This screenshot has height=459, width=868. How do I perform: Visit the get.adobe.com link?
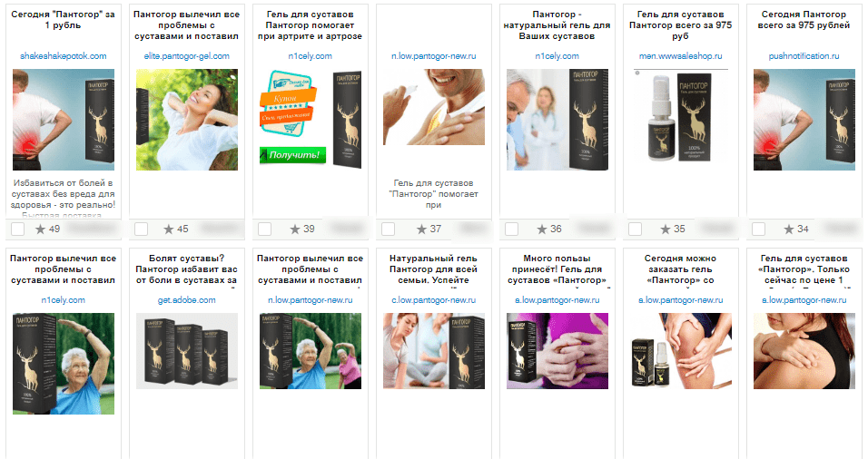186,299
